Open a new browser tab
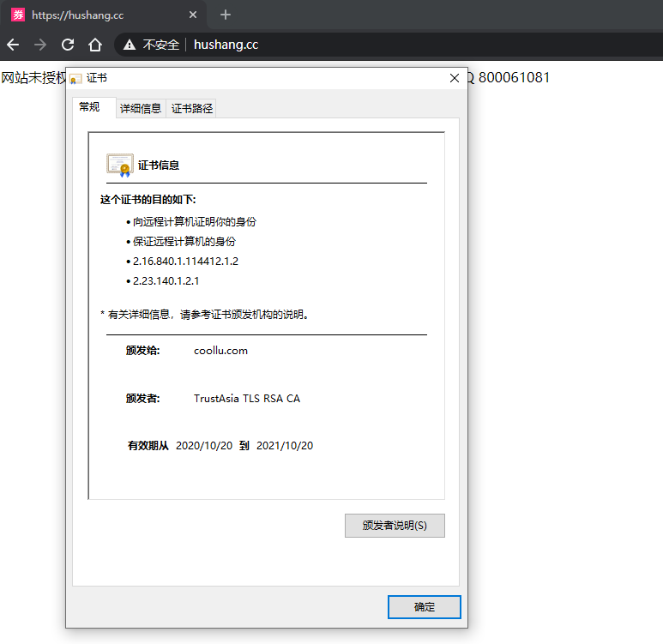This screenshot has height=644, width=663. [226, 15]
